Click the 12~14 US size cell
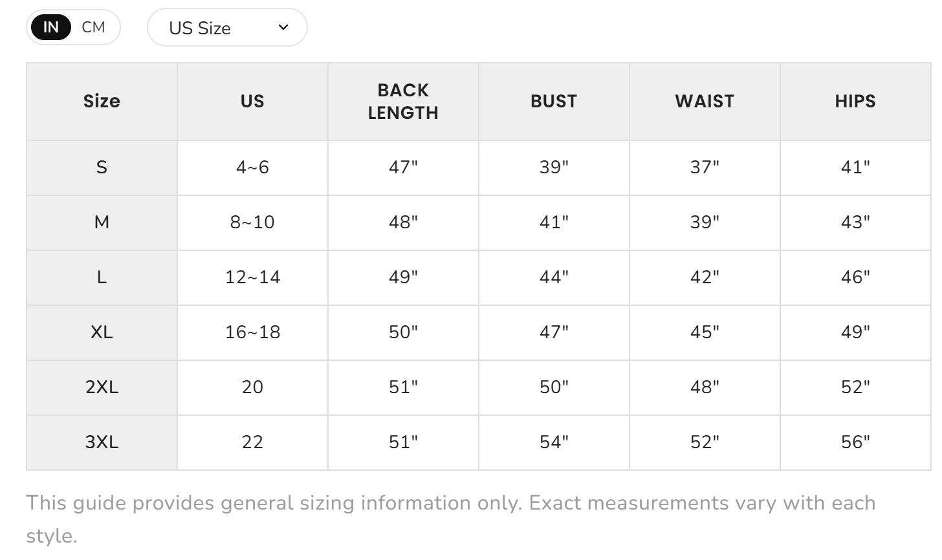This screenshot has height=560, width=942. (252, 277)
